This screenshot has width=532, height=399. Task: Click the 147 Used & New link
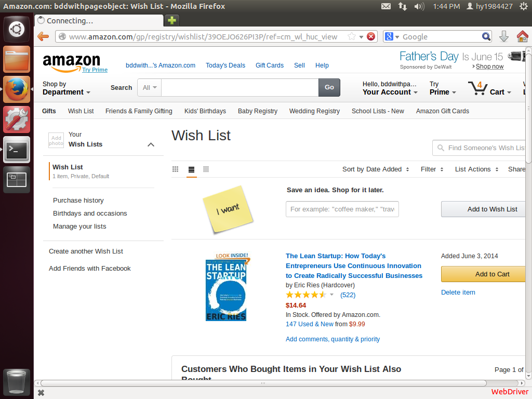pyautogui.click(x=310, y=324)
